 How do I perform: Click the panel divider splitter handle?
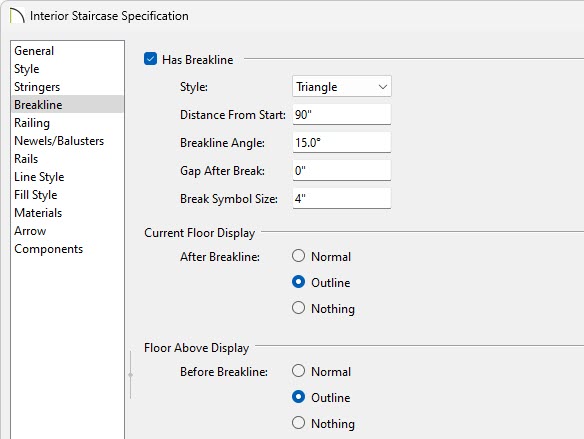[x=130, y=375]
